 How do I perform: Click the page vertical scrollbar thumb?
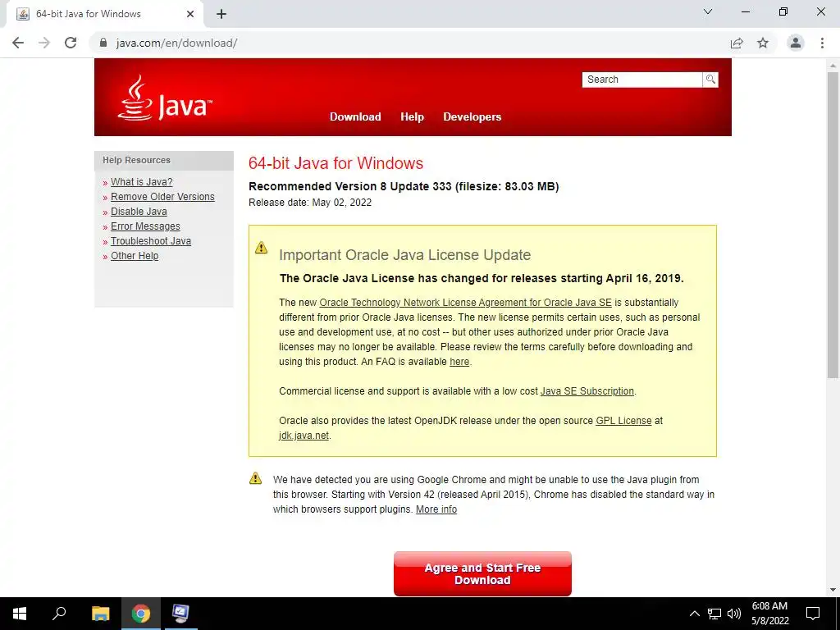(833, 225)
